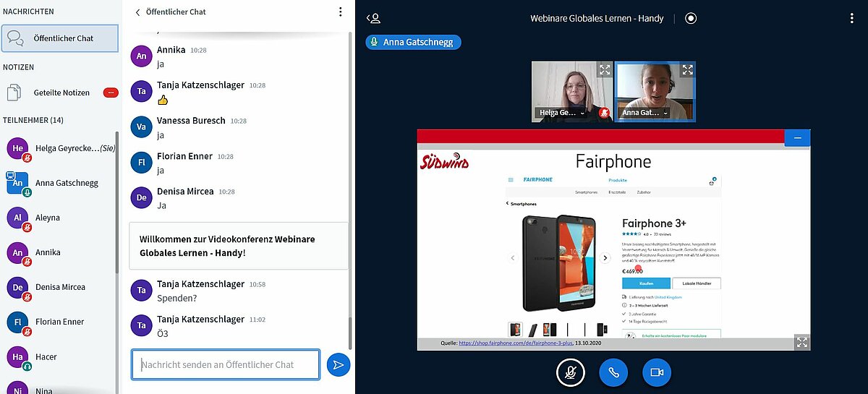Open Anna webcam name dropdown
The height and width of the screenshot is (394, 868).
pyautogui.click(x=645, y=113)
